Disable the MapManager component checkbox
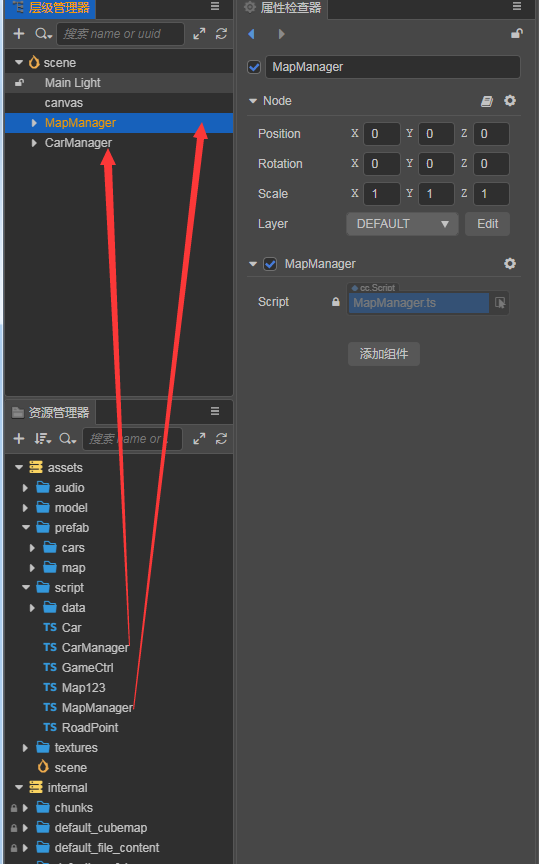Viewport: 539px width, 864px height. point(270,264)
